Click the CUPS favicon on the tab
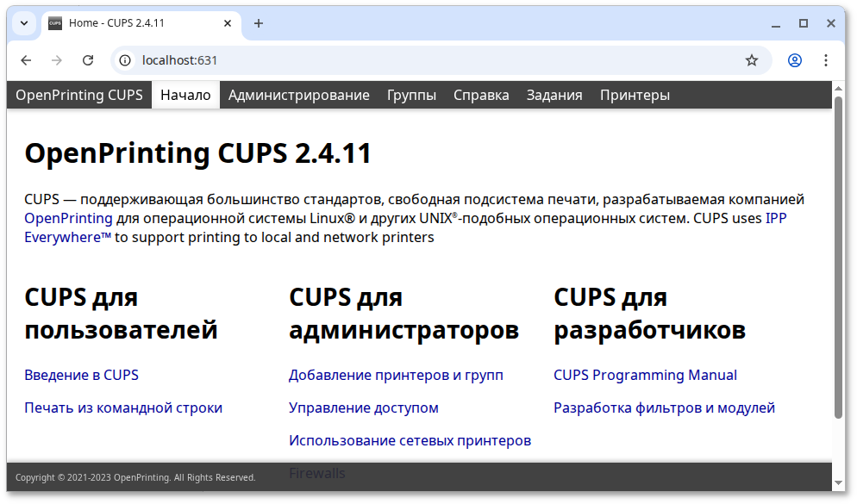 54,23
